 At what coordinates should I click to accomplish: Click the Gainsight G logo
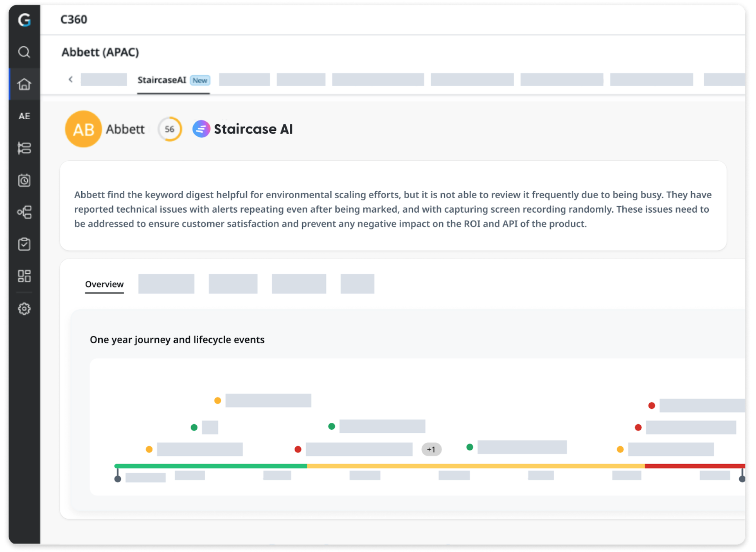tap(24, 20)
